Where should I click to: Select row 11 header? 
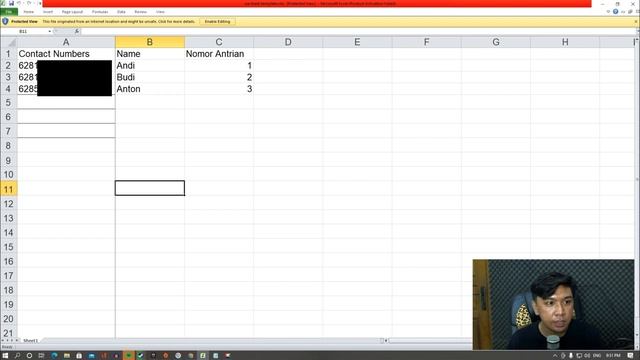tap(9, 189)
